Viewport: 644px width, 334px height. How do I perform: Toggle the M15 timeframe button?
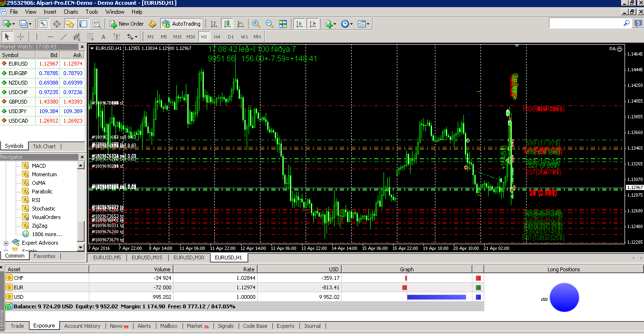tap(177, 37)
